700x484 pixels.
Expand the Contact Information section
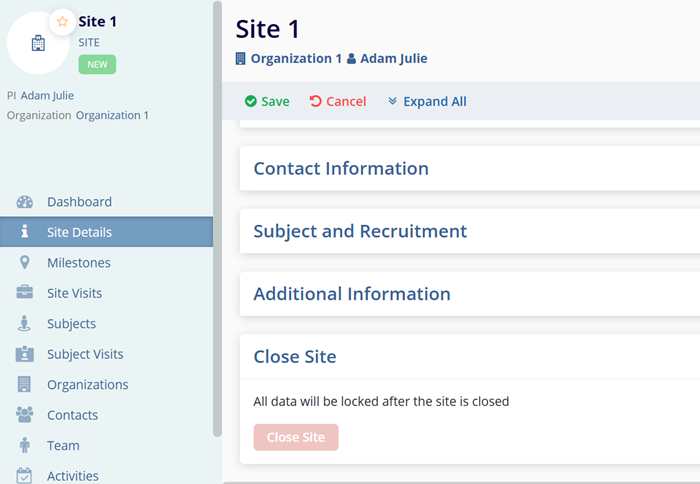pyautogui.click(x=341, y=169)
